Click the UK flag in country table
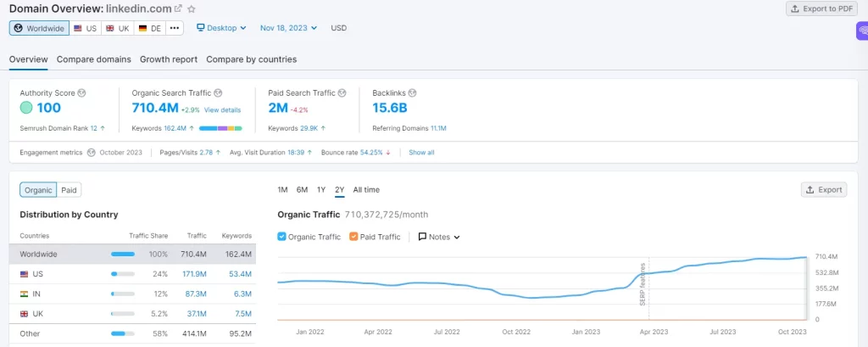The height and width of the screenshot is (347, 868). pyautogui.click(x=24, y=314)
